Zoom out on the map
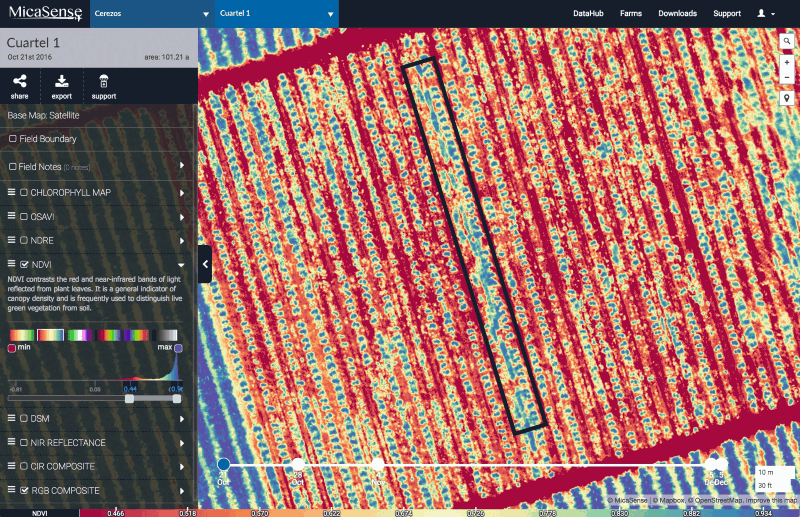The width and height of the screenshot is (800, 517). point(788,76)
